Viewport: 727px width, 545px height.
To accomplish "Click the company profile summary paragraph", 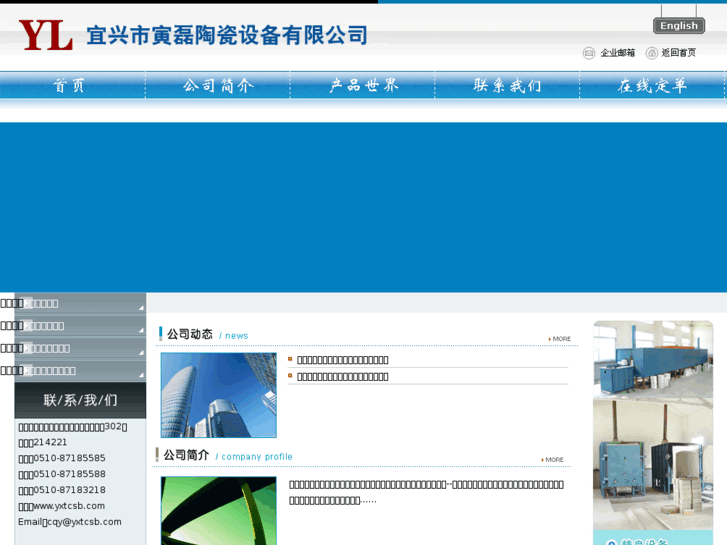I will (427, 493).
